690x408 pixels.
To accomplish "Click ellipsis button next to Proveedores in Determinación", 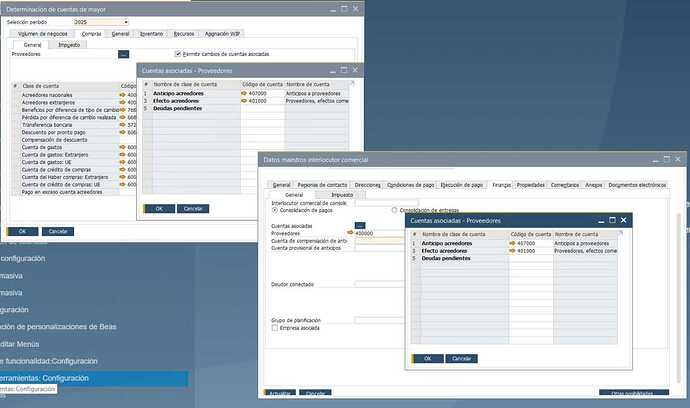I will (x=124, y=54).
